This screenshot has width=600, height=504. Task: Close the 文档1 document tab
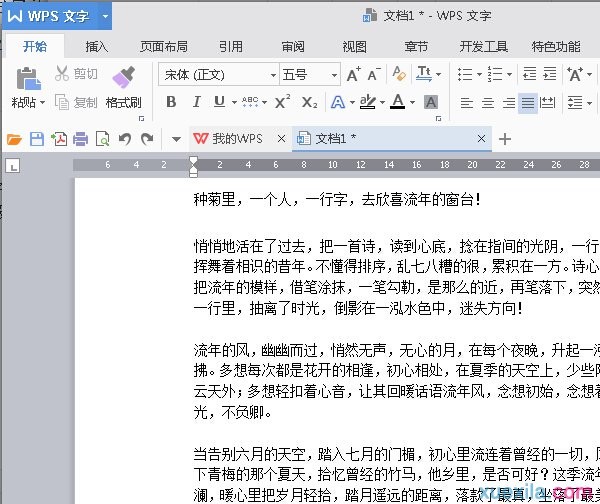pyautogui.click(x=481, y=139)
